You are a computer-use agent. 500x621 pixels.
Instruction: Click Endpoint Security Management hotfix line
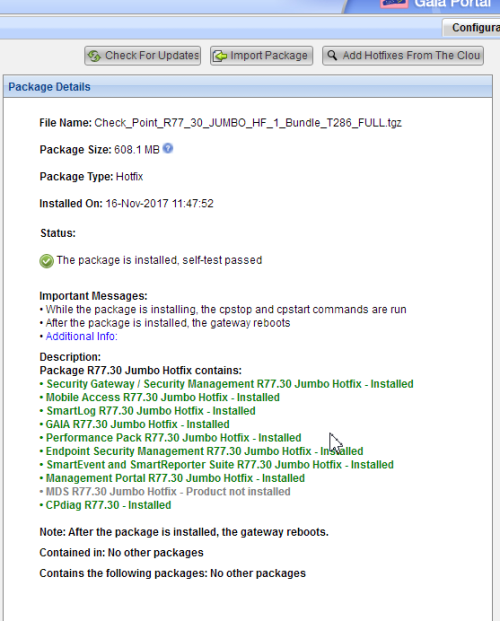pyautogui.click(x=204, y=451)
